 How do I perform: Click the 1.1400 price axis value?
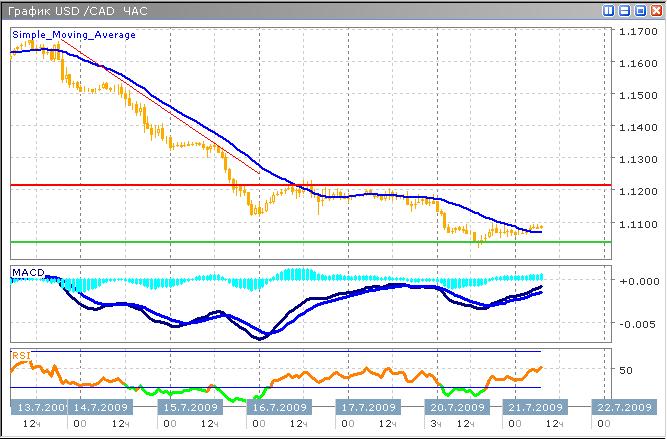tap(638, 127)
